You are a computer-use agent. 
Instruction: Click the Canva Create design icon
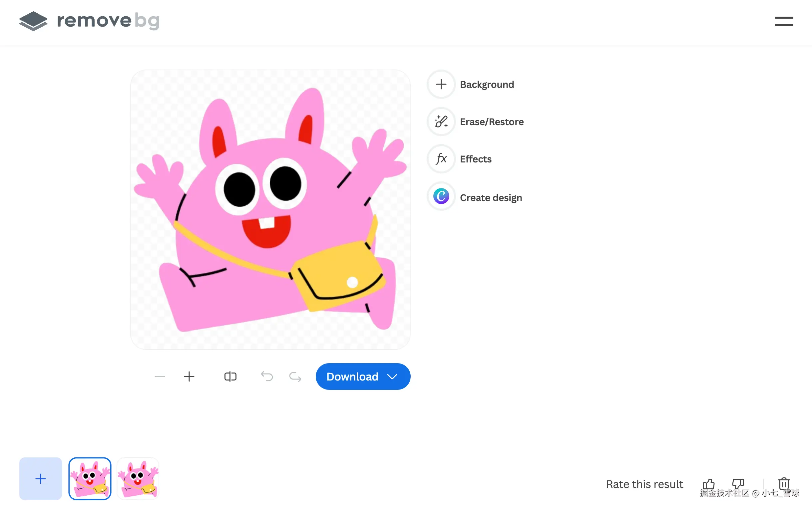441,197
